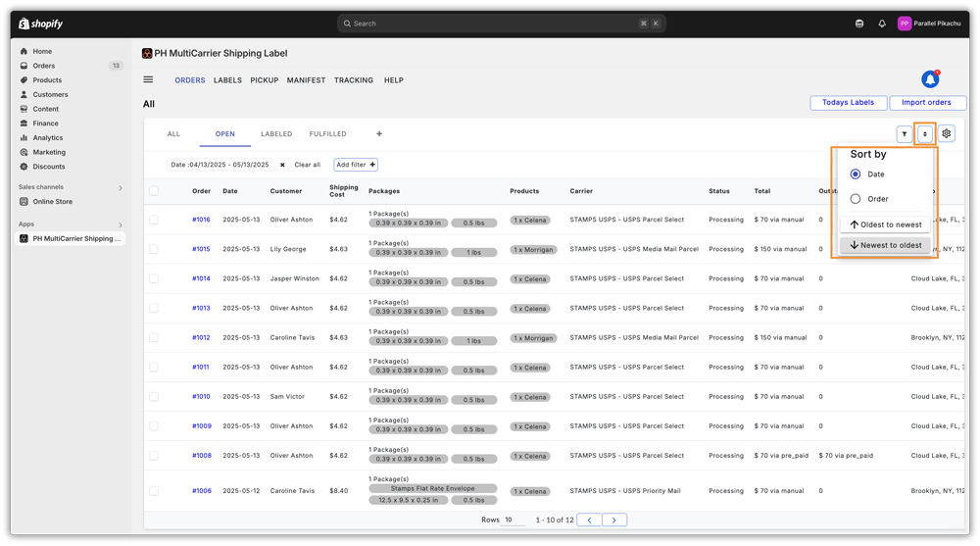The width and height of the screenshot is (980, 546).
Task: Click the Shopify logo
Action: [40, 24]
